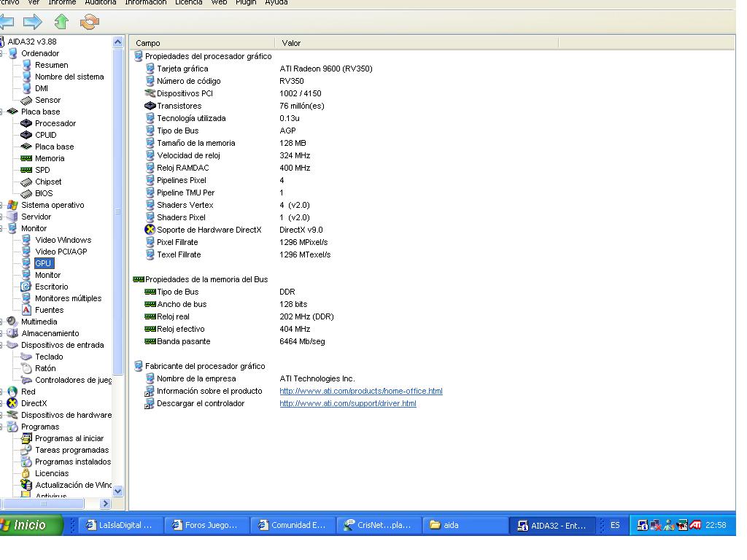Open the Ordenador tree node
This screenshot has height=560, width=747.
tap(40, 53)
